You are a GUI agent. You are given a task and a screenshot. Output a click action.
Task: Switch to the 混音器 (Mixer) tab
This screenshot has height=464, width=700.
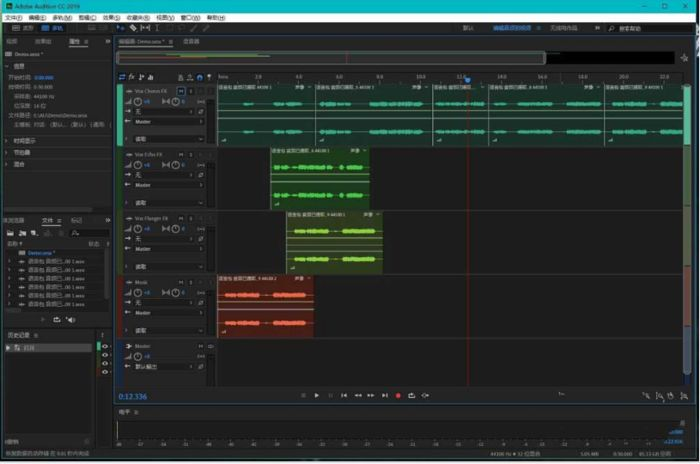pyautogui.click(x=191, y=42)
